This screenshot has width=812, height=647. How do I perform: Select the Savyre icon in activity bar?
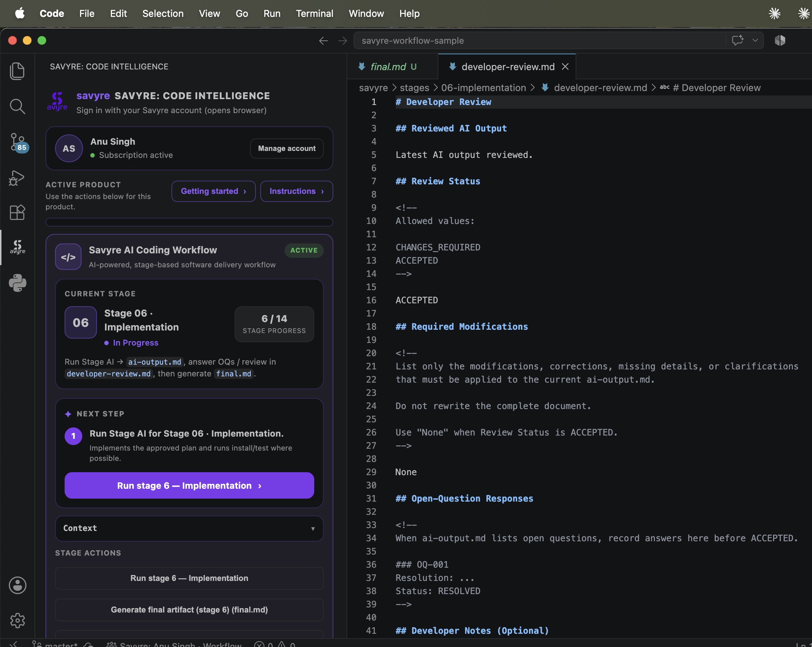tap(17, 247)
